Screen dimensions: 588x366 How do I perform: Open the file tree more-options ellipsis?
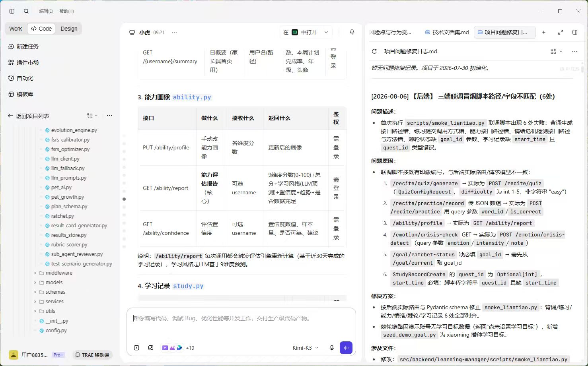coord(109,116)
